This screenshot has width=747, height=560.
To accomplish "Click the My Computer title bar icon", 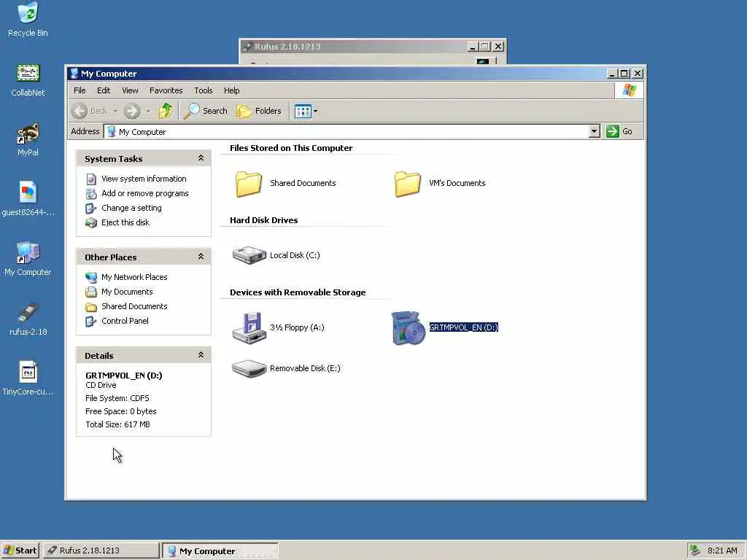I will [x=74, y=74].
